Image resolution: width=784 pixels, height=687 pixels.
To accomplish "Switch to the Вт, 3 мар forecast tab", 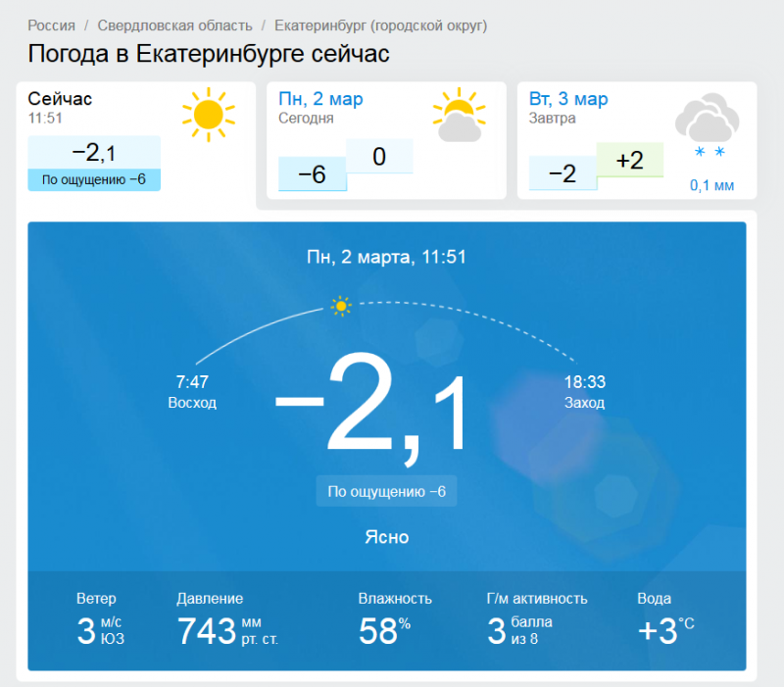I will pos(637,140).
